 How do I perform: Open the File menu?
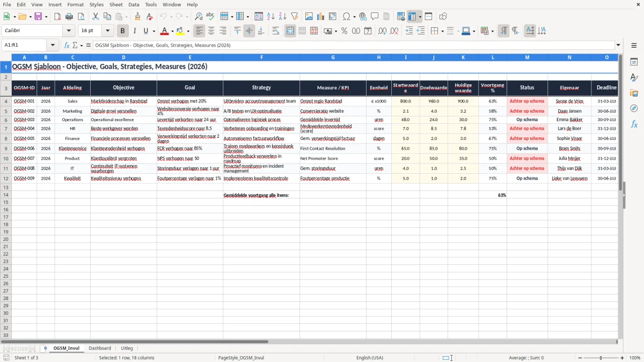click(7, 4)
